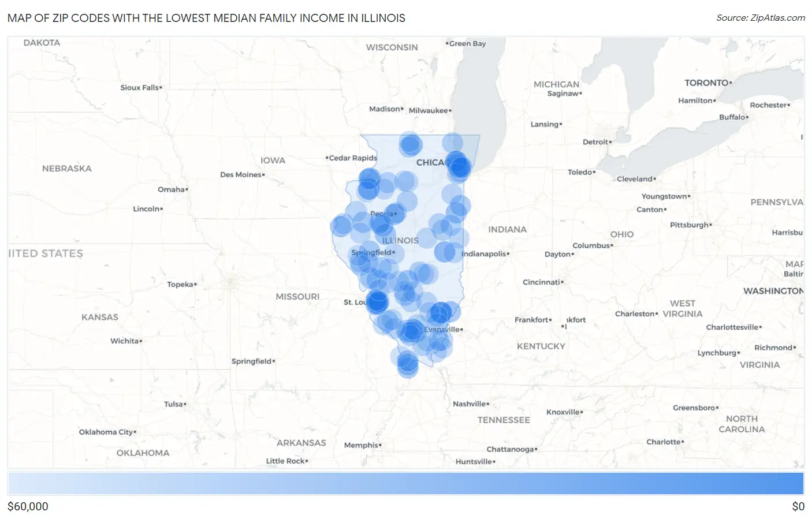This screenshot has height=519, width=812.
Task: Click the Madison city label
Action: pos(386,109)
